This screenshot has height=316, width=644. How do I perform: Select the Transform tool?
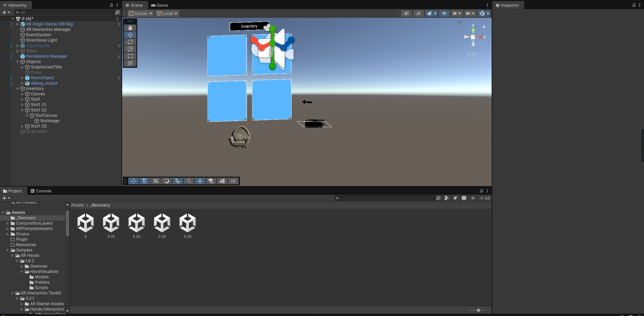point(130,63)
